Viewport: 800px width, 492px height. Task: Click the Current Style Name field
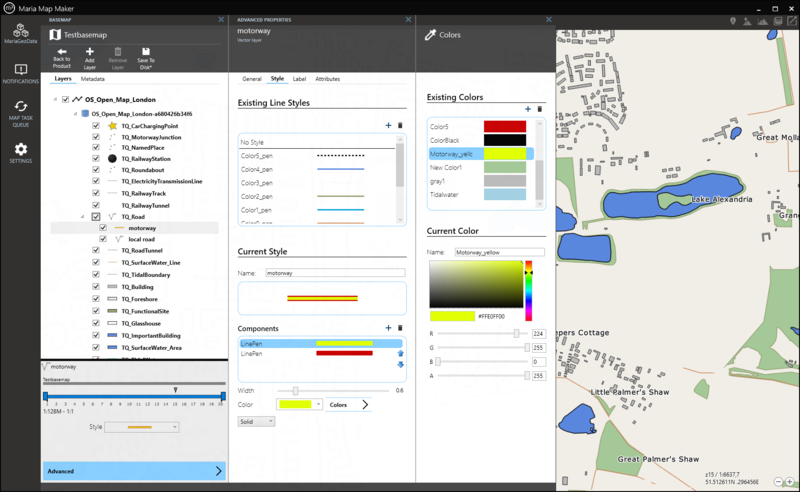tap(335, 273)
